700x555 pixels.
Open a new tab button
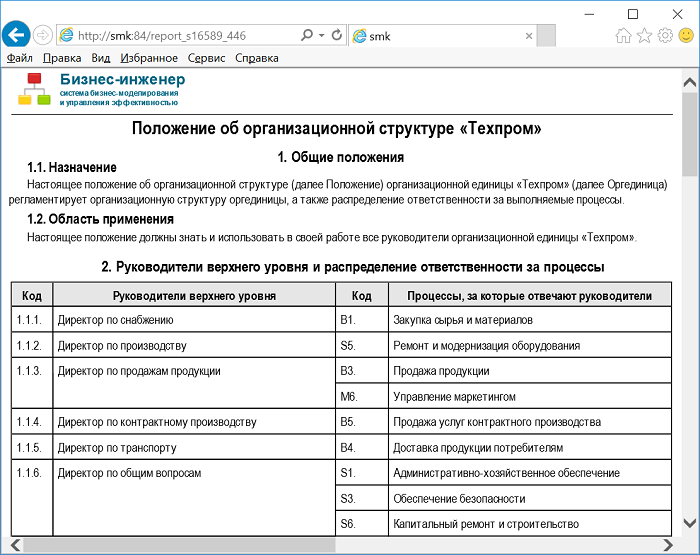[546, 36]
